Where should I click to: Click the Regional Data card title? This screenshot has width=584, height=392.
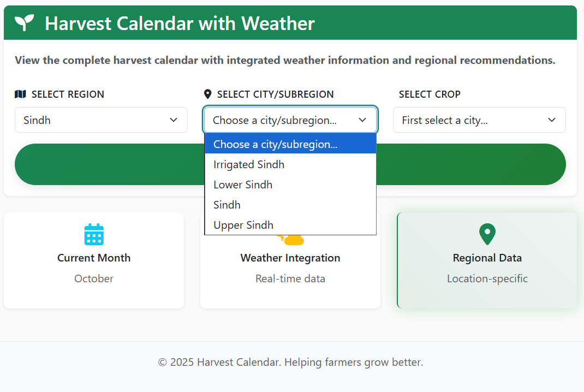[487, 258]
